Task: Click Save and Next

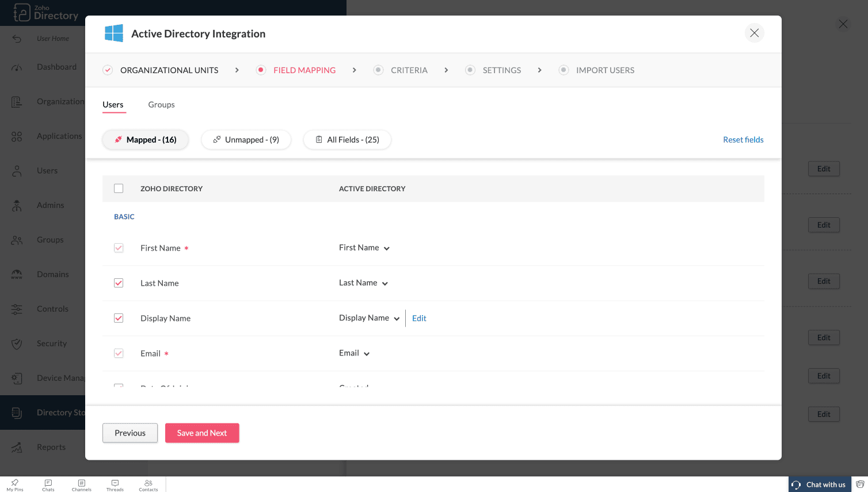Action: tap(202, 433)
